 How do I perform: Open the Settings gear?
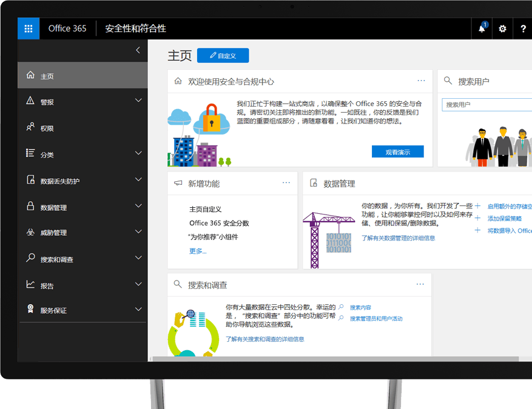(x=502, y=28)
